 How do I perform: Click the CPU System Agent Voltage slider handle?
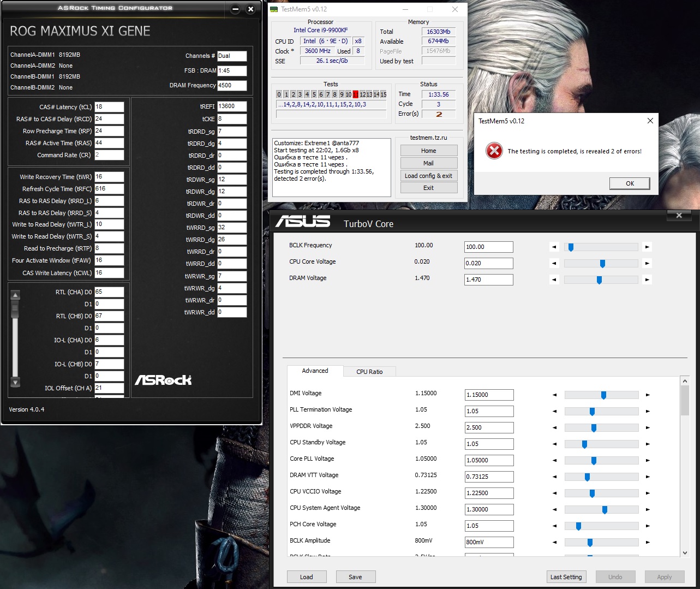point(605,510)
